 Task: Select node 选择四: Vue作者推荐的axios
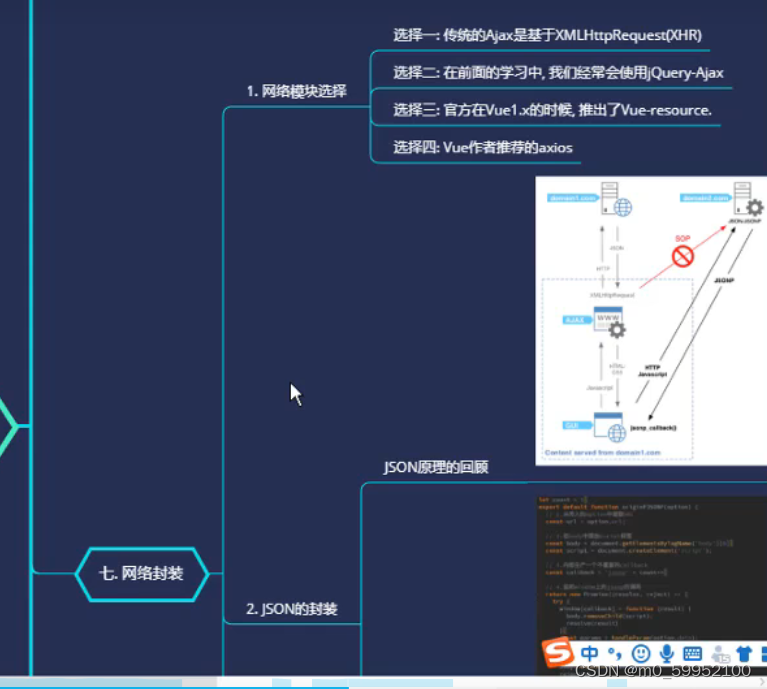pyautogui.click(x=483, y=147)
